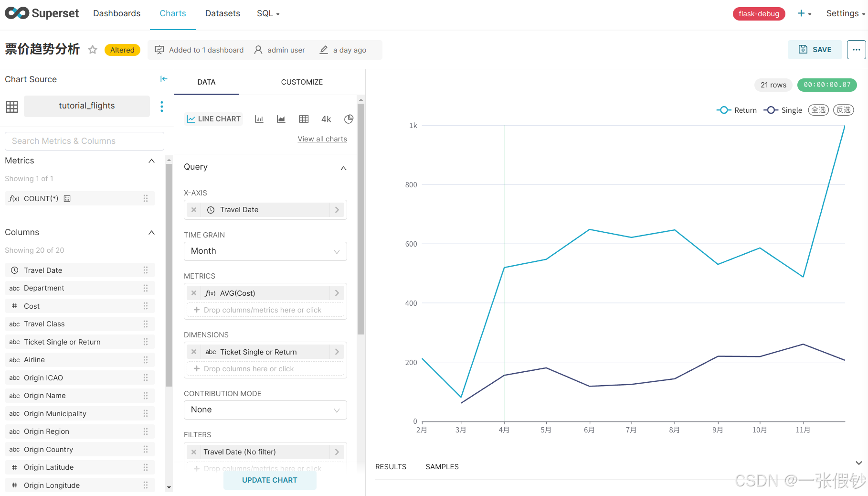Open the tutorial_flights dataset options menu
This screenshot has height=496, width=868.
162,106
